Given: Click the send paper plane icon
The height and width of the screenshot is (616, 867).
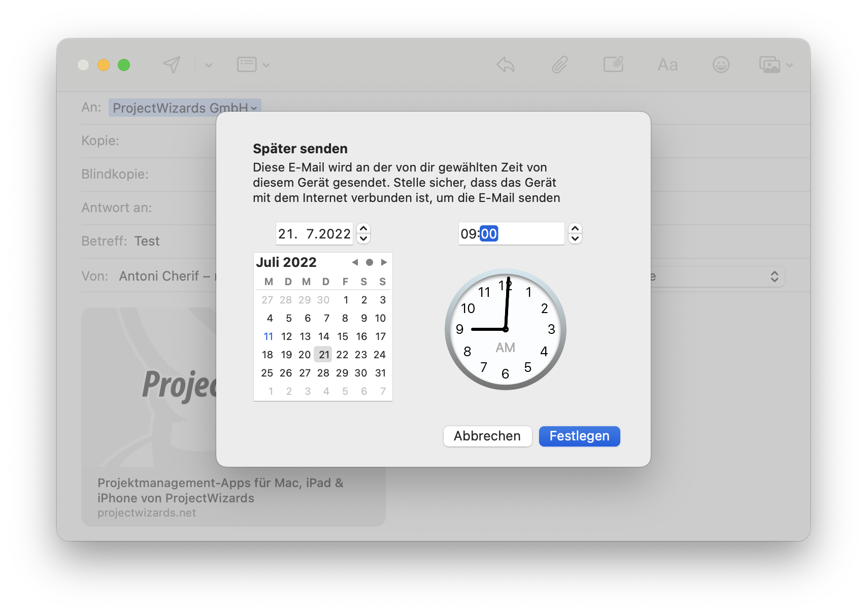Looking at the screenshot, I should click(x=172, y=65).
